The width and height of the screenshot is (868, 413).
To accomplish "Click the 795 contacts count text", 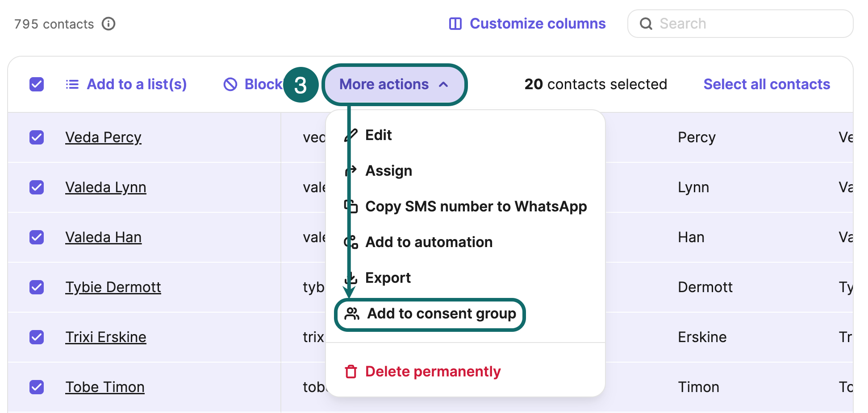I will tap(54, 24).
